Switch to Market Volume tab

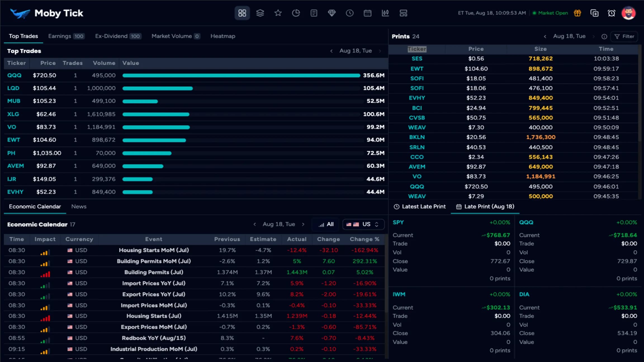coord(176,36)
